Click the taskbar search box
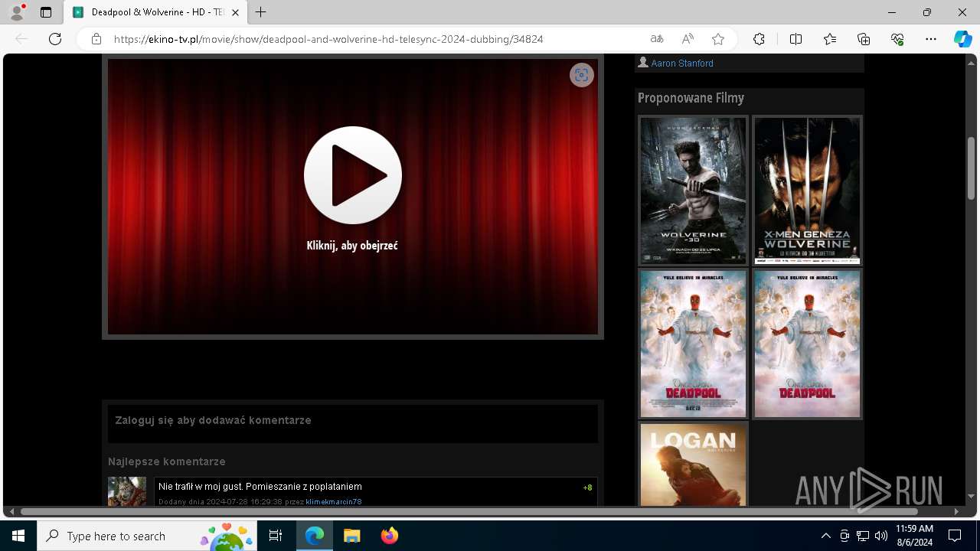 point(148,536)
